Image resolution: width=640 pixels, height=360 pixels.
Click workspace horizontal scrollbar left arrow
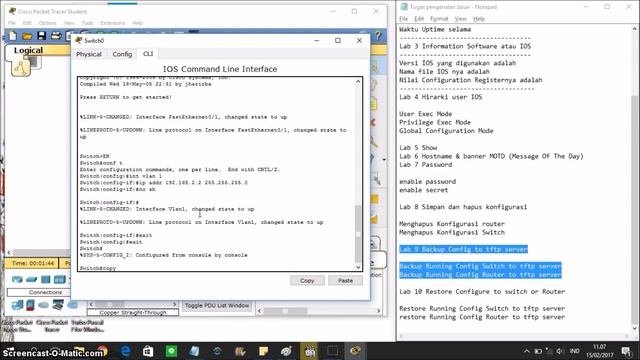[x=9, y=252]
